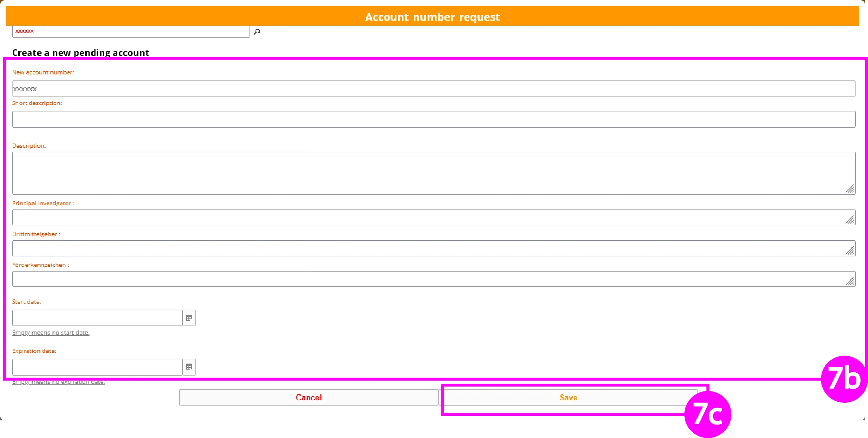Open the Start date calendar picker

tap(189, 318)
